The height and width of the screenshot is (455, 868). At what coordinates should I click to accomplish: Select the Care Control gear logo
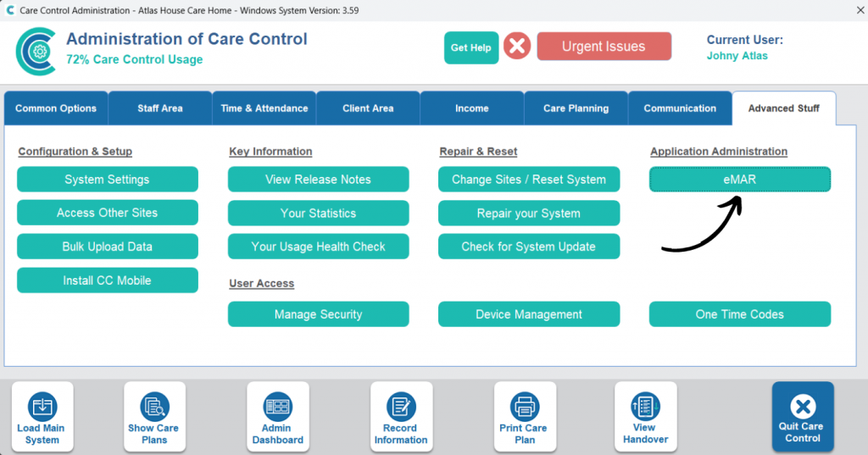(36, 52)
